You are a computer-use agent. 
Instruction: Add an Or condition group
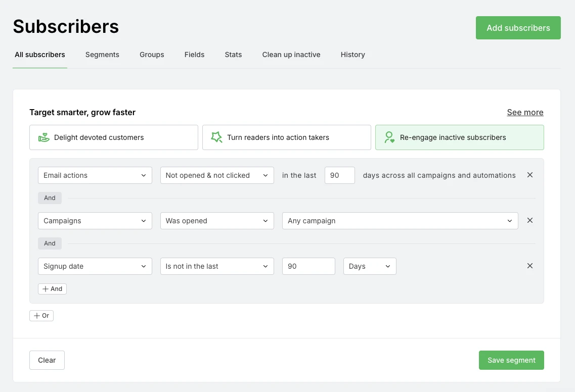[41, 315]
